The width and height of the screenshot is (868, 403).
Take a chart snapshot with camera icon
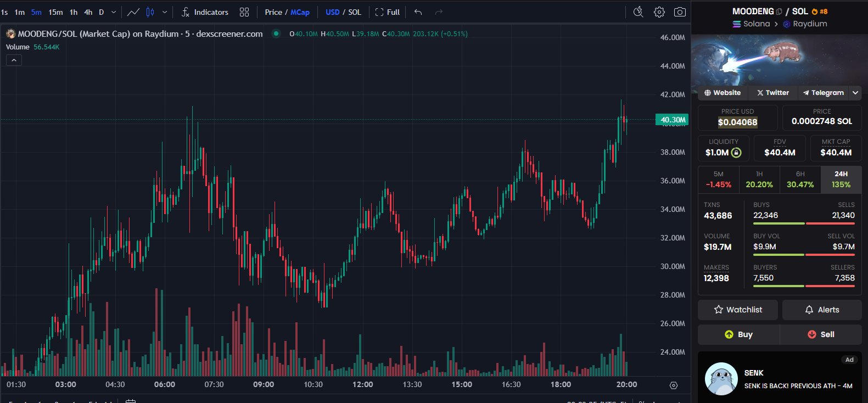tap(680, 12)
